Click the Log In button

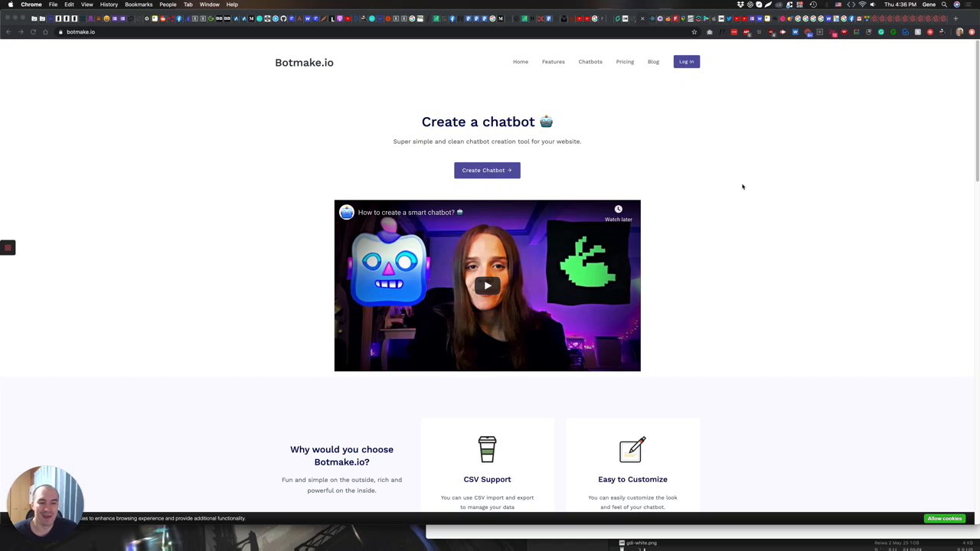[687, 62]
